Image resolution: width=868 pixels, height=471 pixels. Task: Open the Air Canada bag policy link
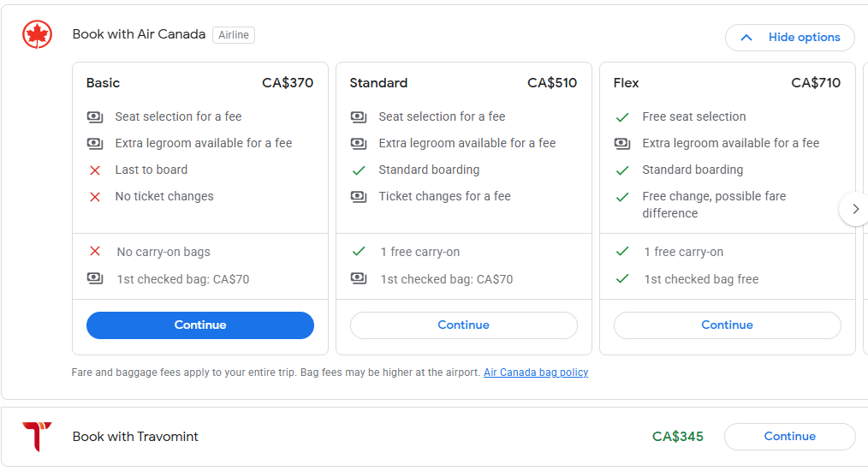pyautogui.click(x=536, y=373)
